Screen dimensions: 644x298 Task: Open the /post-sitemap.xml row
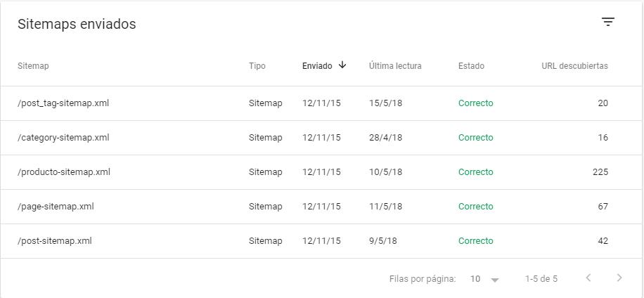pyautogui.click(x=55, y=241)
